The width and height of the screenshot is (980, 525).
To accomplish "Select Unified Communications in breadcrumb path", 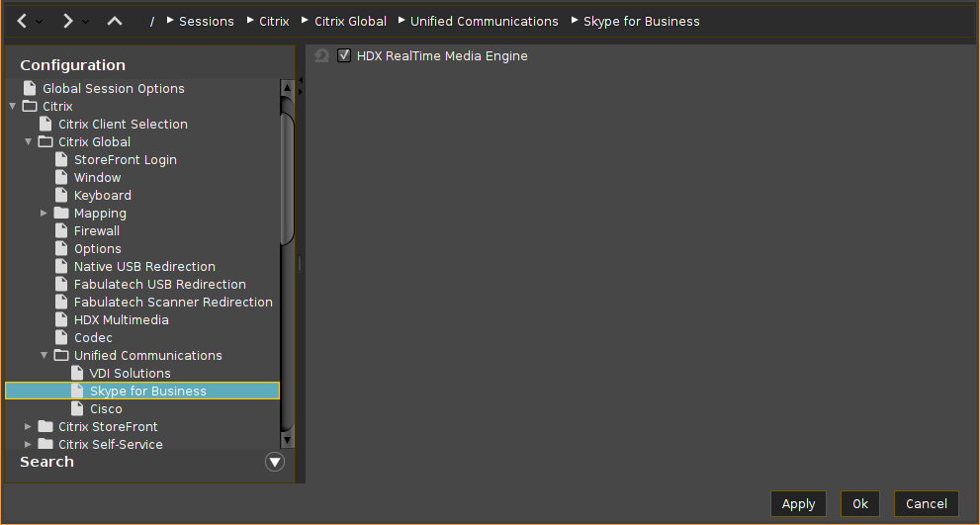I will coord(484,21).
